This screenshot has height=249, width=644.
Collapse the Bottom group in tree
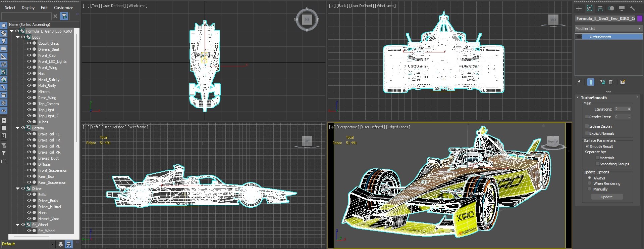click(x=17, y=128)
